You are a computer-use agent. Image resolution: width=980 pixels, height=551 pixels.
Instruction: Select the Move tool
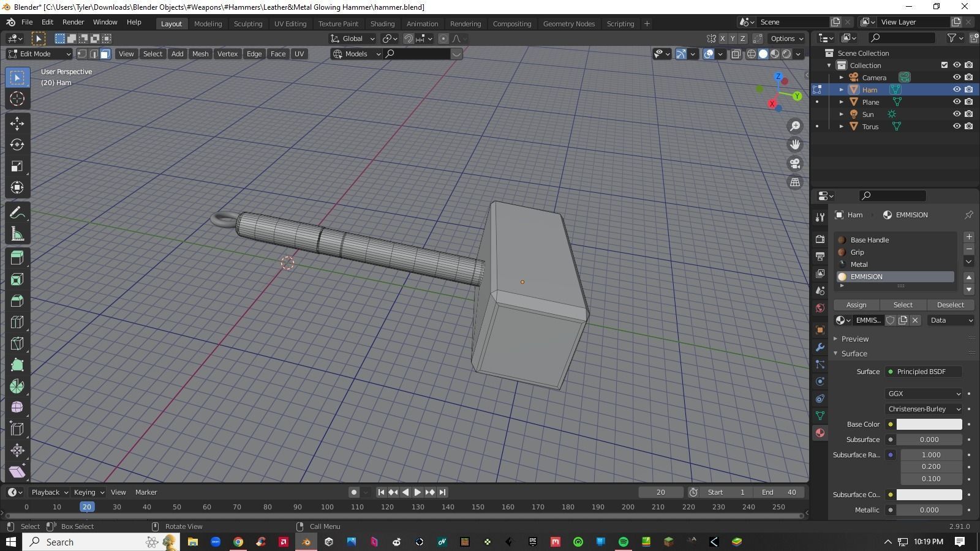pos(17,123)
